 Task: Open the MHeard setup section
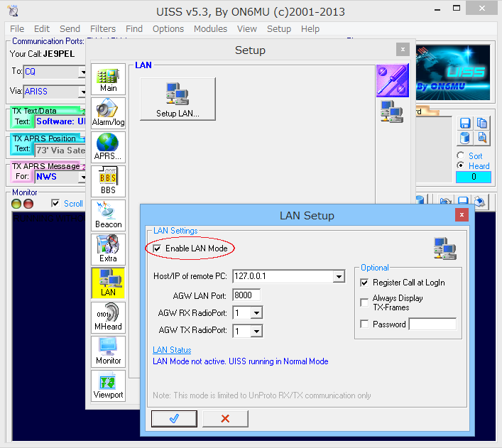tap(108, 317)
